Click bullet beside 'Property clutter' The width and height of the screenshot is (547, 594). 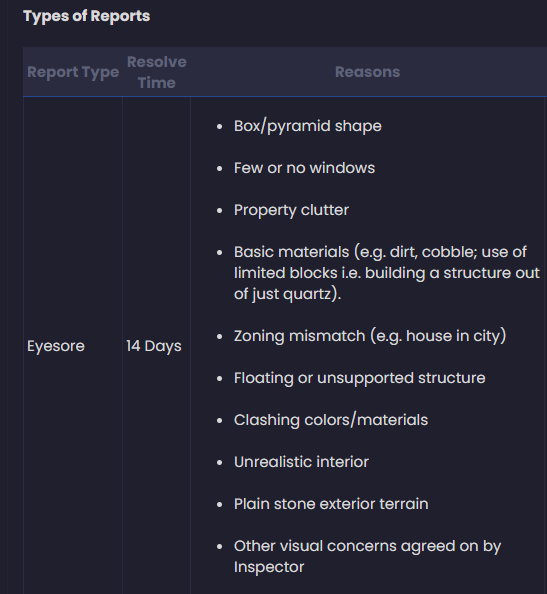click(219, 211)
